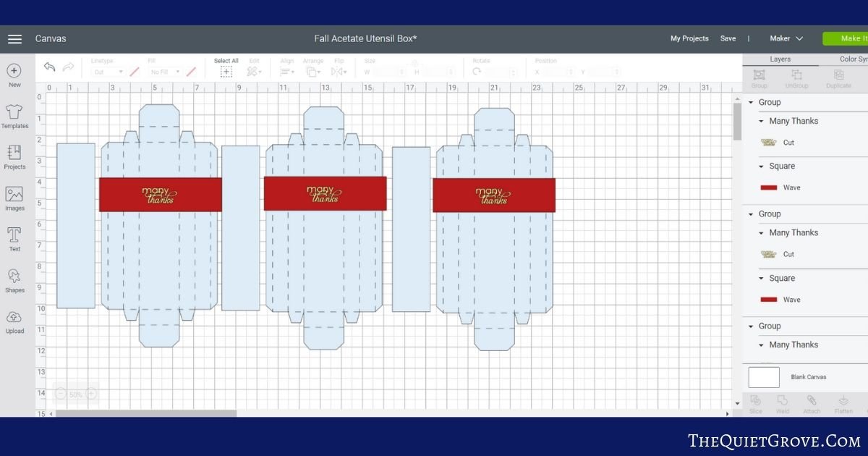Click the fill color swatch

coord(191,72)
